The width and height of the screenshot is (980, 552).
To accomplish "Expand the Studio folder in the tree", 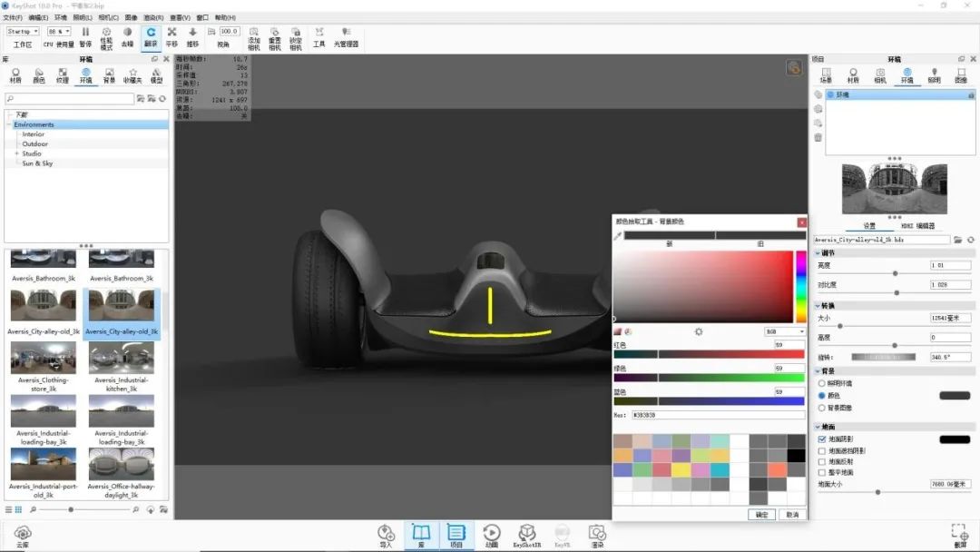I will tap(16, 153).
